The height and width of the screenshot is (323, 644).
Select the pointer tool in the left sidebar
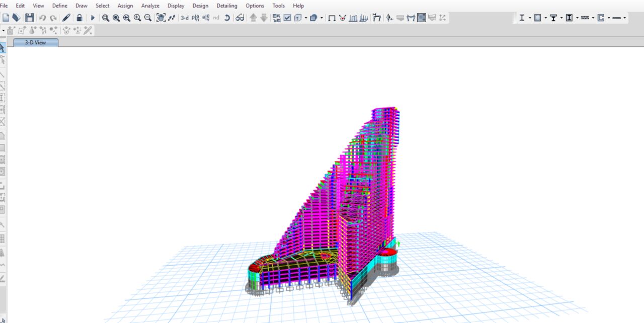point(3,48)
